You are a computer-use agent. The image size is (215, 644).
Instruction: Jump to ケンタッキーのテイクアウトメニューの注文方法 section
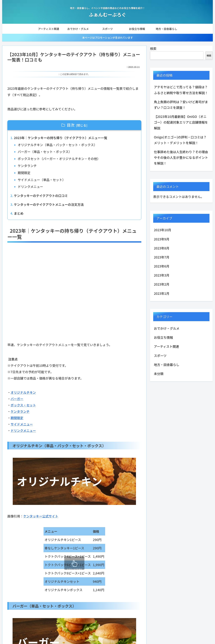49,205
